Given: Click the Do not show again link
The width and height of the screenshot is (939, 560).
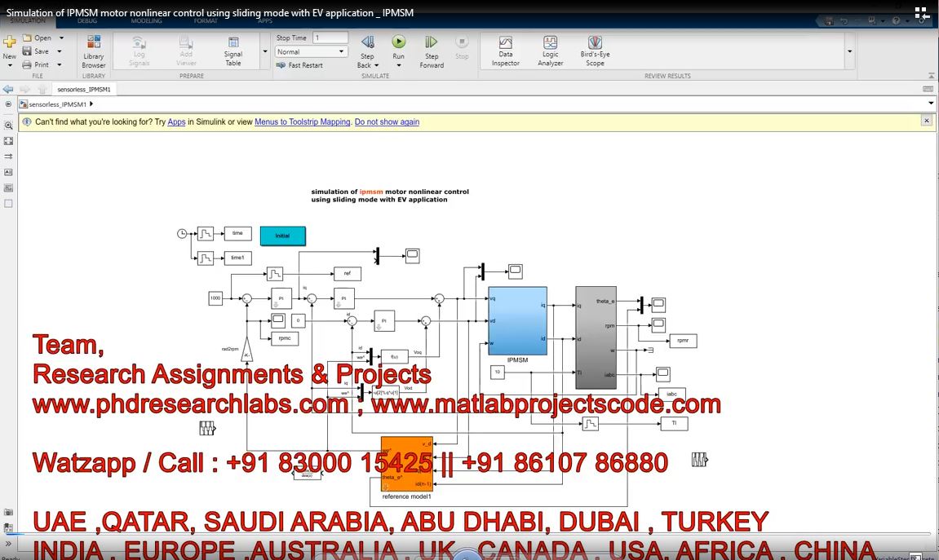Looking at the screenshot, I should pyautogui.click(x=387, y=121).
